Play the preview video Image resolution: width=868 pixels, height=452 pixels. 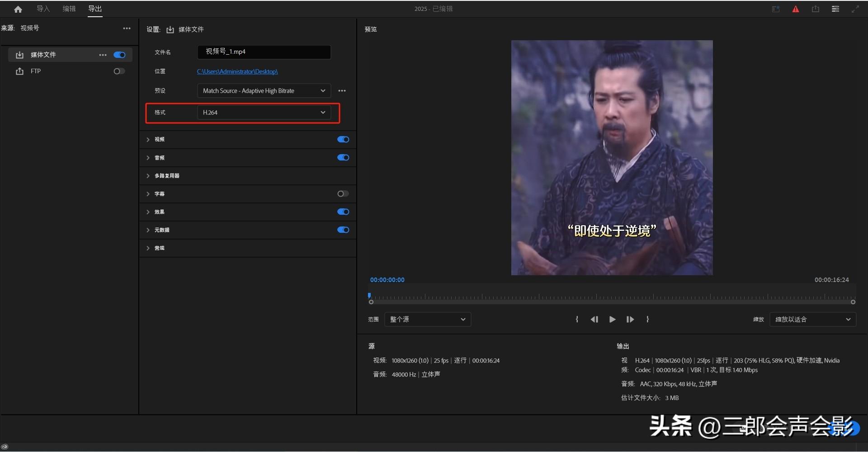613,320
